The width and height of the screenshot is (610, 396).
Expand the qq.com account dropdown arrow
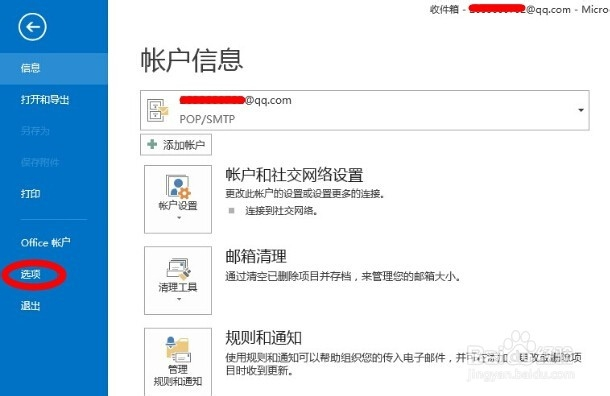coord(580,110)
